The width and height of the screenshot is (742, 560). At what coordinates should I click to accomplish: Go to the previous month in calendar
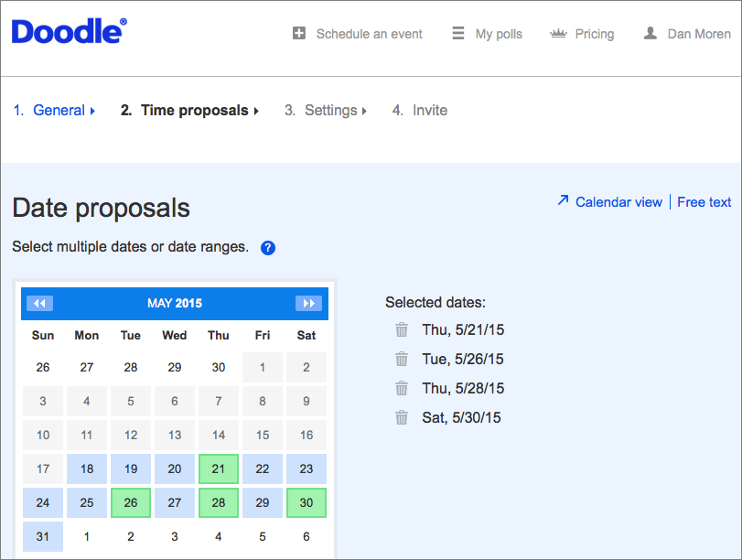[x=40, y=303]
